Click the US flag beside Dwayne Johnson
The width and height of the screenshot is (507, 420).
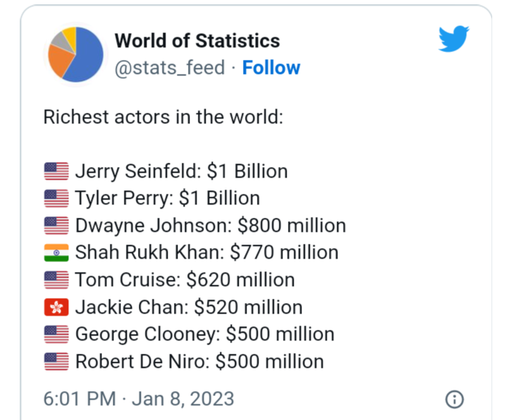pyautogui.click(x=56, y=226)
